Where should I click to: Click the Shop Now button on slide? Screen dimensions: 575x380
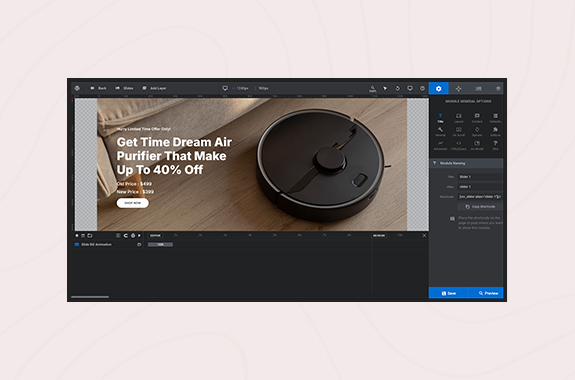tap(133, 203)
